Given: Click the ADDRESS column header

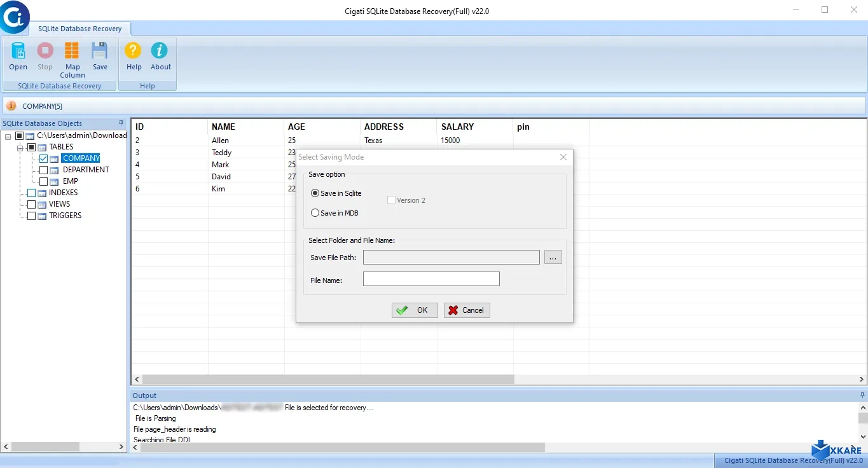Looking at the screenshot, I should (399, 127).
